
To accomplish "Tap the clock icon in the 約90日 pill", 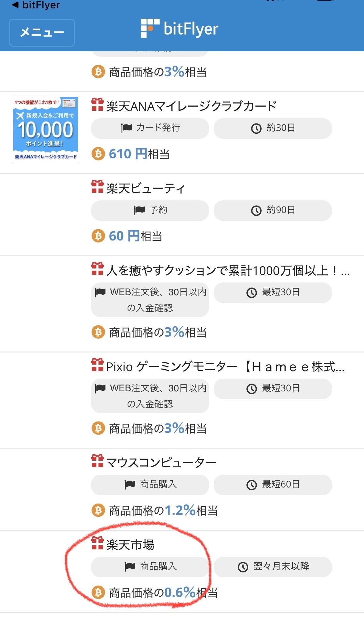I will pos(256,210).
